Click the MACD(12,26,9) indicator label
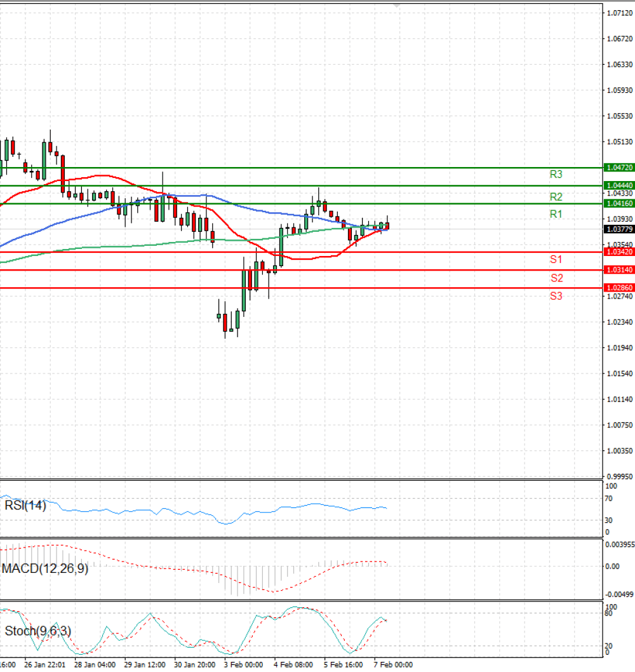Image resolution: width=635 pixels, height=672 pixels. [x=45, y=568]
